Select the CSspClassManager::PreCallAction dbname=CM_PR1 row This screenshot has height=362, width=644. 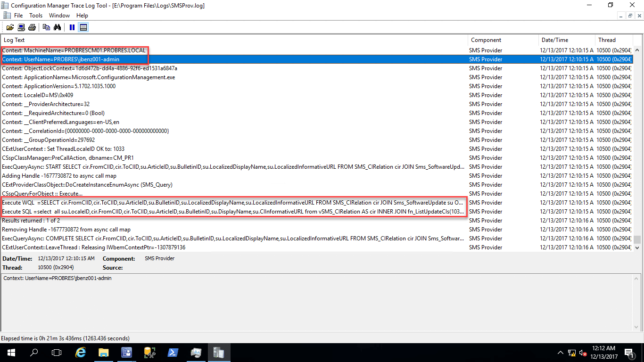pyautogui.click(x=316, y=158)
